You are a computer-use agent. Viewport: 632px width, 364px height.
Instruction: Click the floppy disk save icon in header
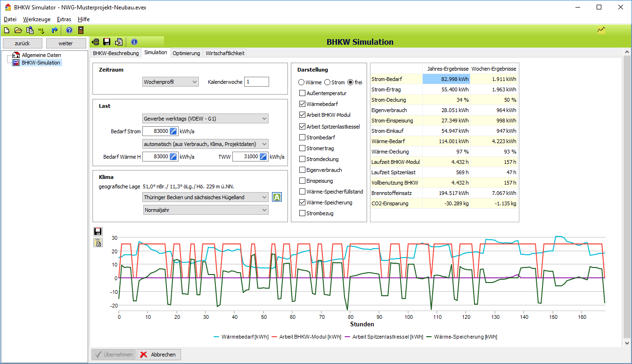(x=107, y=42)
